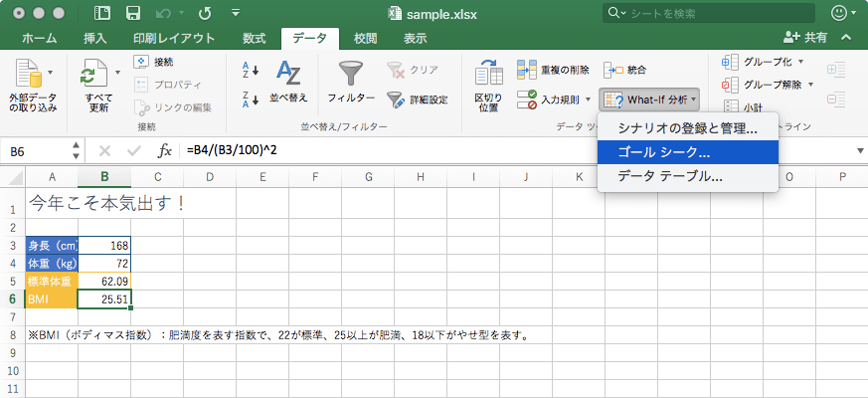Viewport: 868px width, 398px height.
Task: Select column B header
Action: [x=104, y=177]
